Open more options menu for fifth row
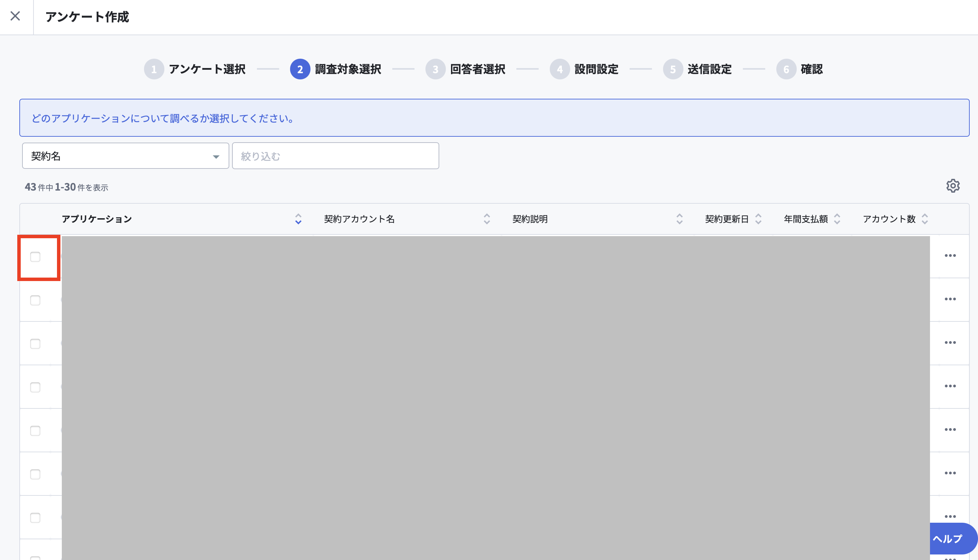The width and height of the screenshot is (978, 560). click(950, 429)
